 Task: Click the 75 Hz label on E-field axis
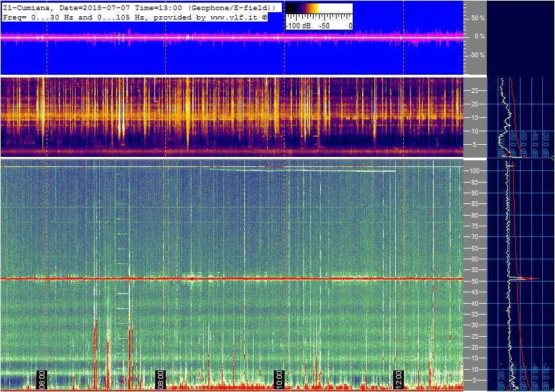click(474, 226)
